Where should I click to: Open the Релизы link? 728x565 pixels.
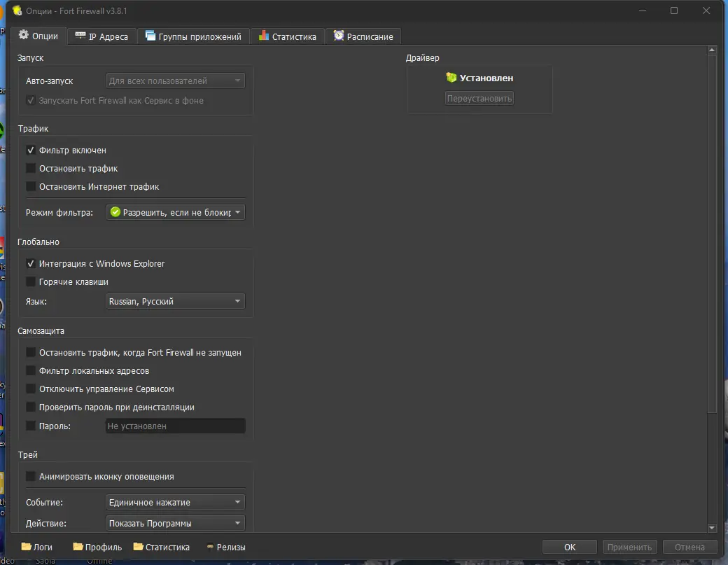[x=226, y=547]
